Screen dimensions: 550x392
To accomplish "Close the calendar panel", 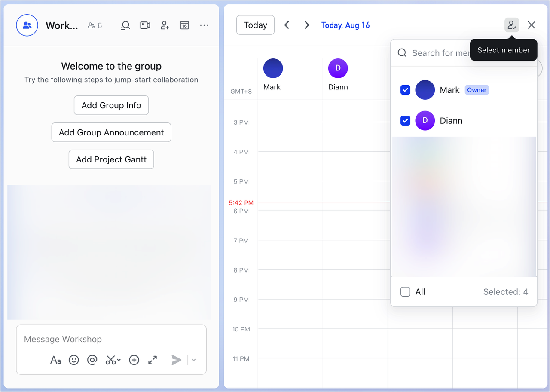I will (x=532, y=25).
